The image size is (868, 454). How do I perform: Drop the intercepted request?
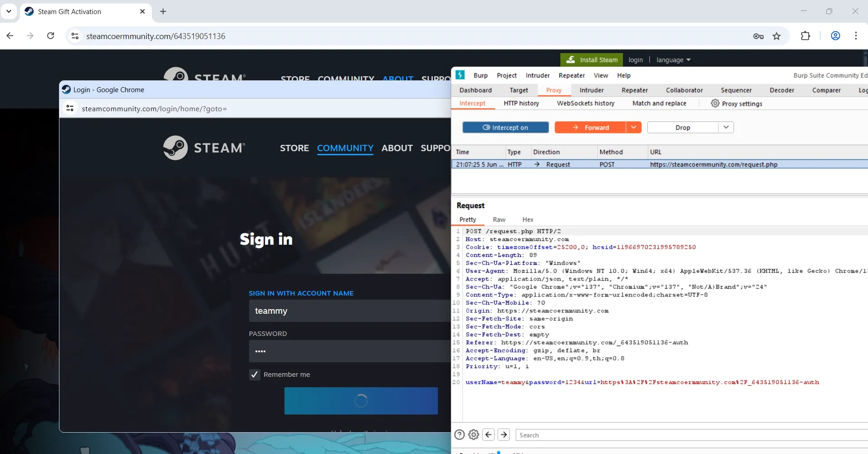tap(682, 128)
